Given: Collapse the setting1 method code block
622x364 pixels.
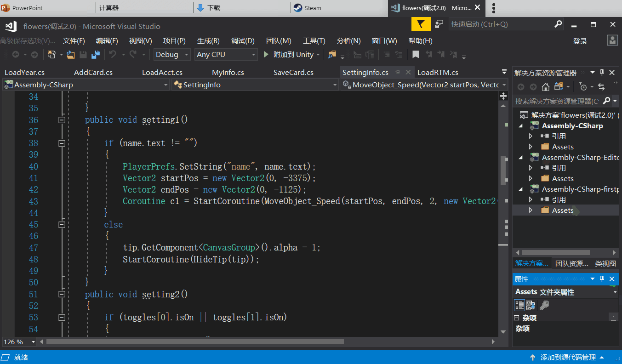Looking at the screenshot, I should [x=62, y=120].
